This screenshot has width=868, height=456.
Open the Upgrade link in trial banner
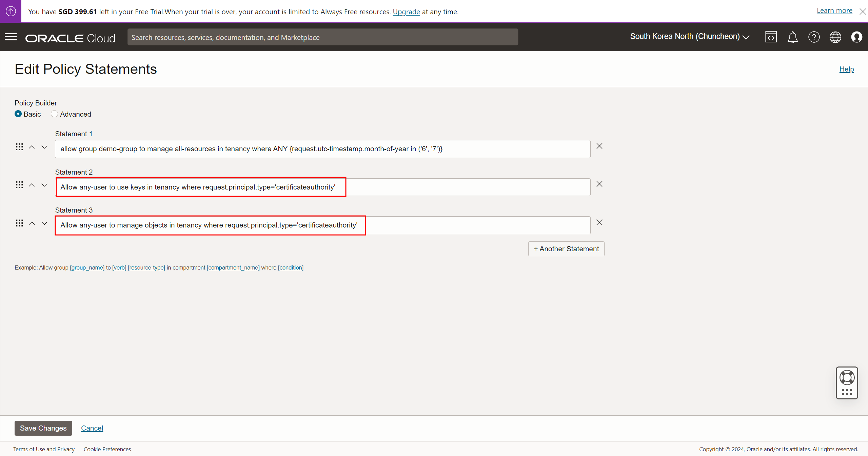[x=406, y=12]
